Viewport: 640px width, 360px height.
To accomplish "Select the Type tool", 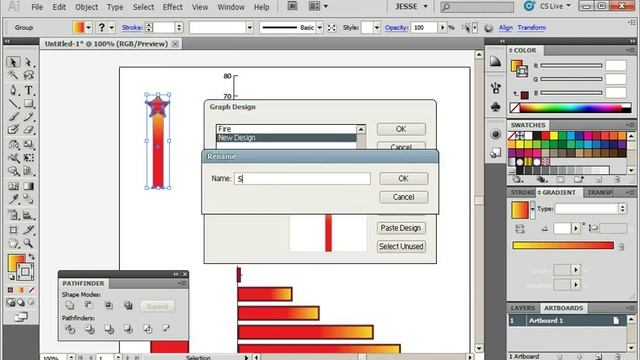I will coord(28,90).
